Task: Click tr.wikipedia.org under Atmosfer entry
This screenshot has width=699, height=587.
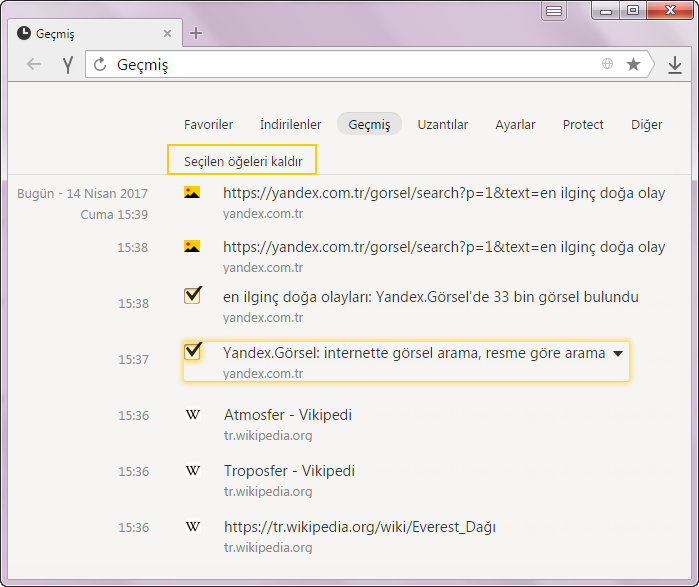Action: [268, 435]
